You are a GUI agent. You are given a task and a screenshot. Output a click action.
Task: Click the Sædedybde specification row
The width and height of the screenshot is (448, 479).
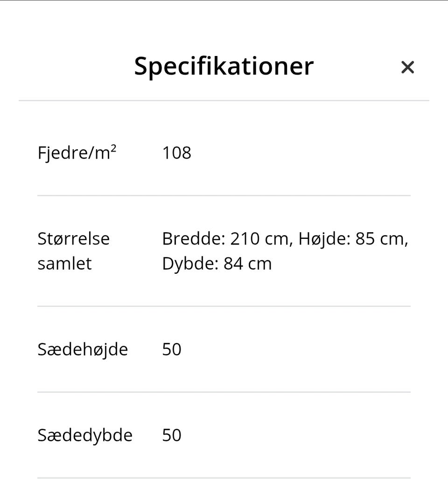click(224, 435)
